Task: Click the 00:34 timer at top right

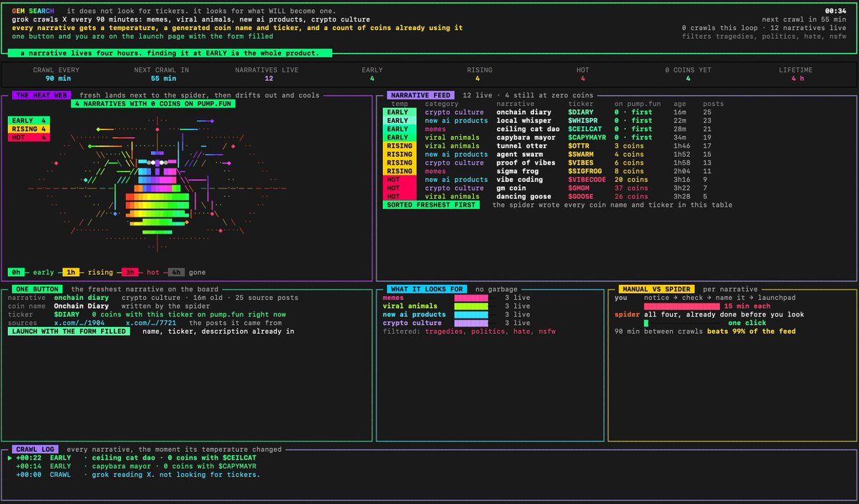Action: [835, 11]
